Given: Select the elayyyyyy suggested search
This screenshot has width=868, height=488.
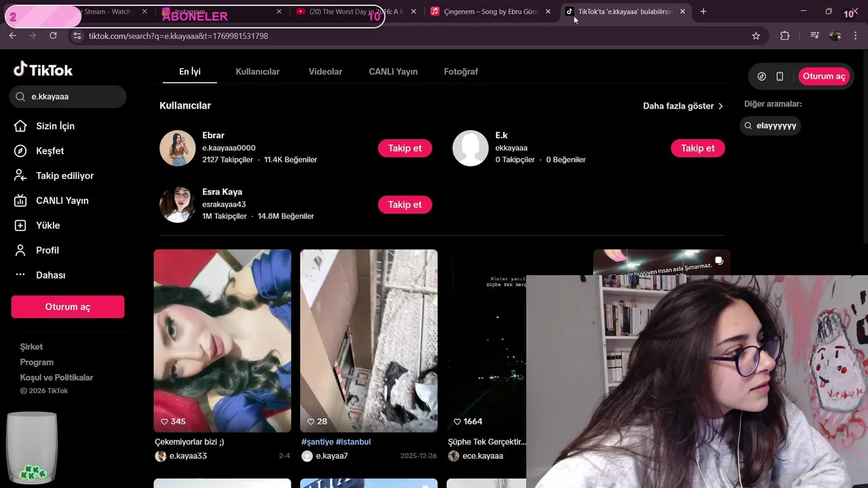Looking at the screenshot, I should point(770,126).
